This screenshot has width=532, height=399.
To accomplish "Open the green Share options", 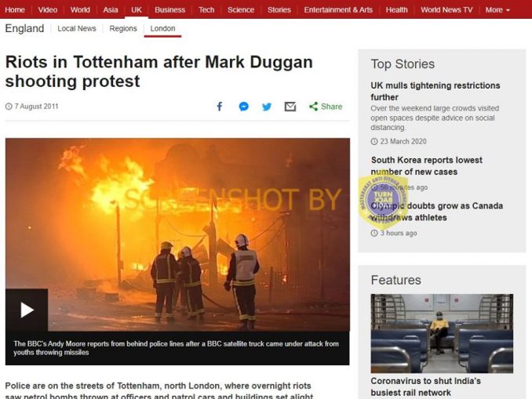I will pyautogui.click(x=326, y=107).
